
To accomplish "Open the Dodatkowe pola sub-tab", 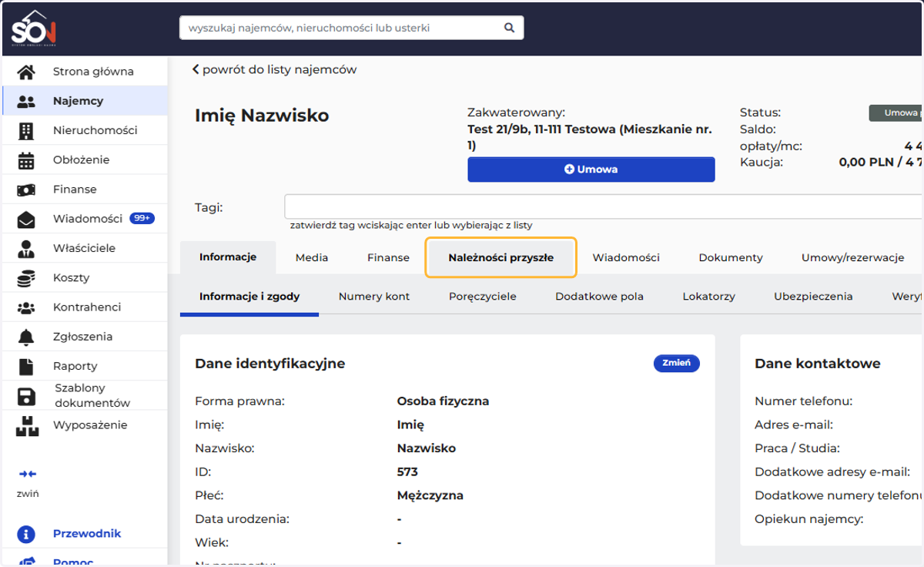I will point(600,296).
